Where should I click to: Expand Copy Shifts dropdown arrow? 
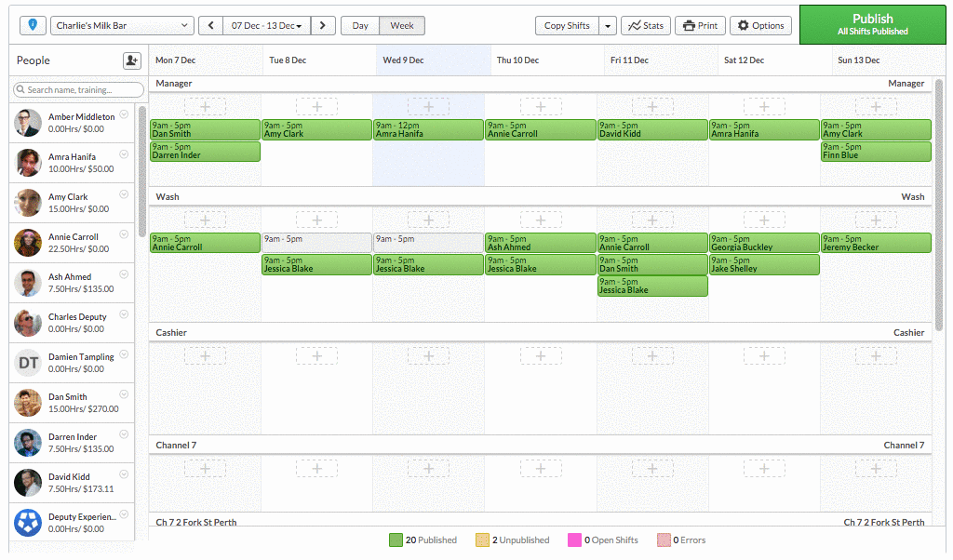(x=607, y=25)
